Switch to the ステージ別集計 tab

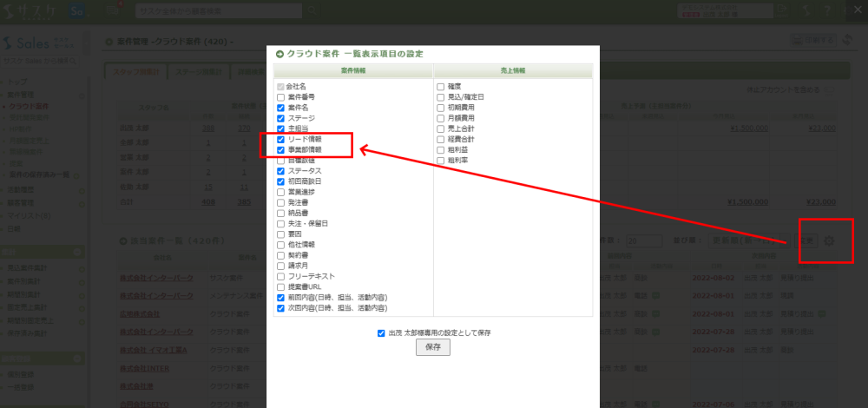[x=195, y=72]
